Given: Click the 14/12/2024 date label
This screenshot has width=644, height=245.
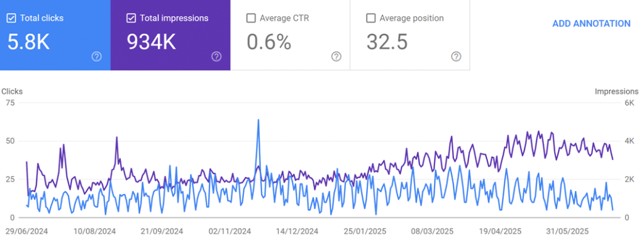Looking at the screenshot, I should pos(297,231).
